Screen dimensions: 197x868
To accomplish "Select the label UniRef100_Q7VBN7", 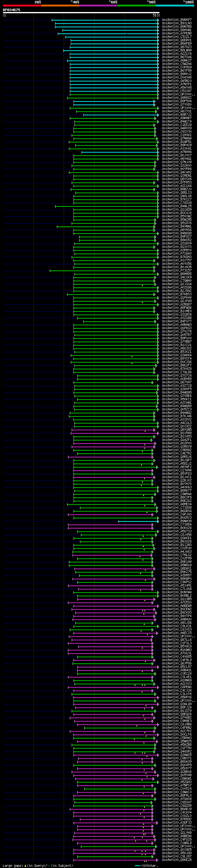I will tap(177, 341).
